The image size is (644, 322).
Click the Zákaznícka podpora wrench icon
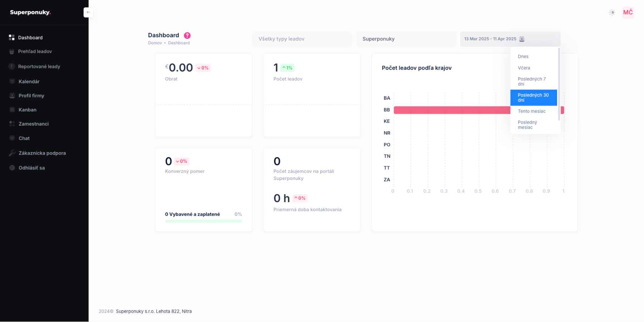(x=12, y=153)
